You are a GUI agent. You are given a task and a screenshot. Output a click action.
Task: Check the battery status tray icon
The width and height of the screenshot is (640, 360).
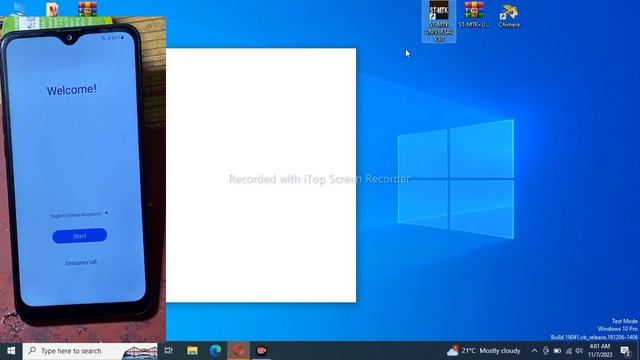[557, 351]
